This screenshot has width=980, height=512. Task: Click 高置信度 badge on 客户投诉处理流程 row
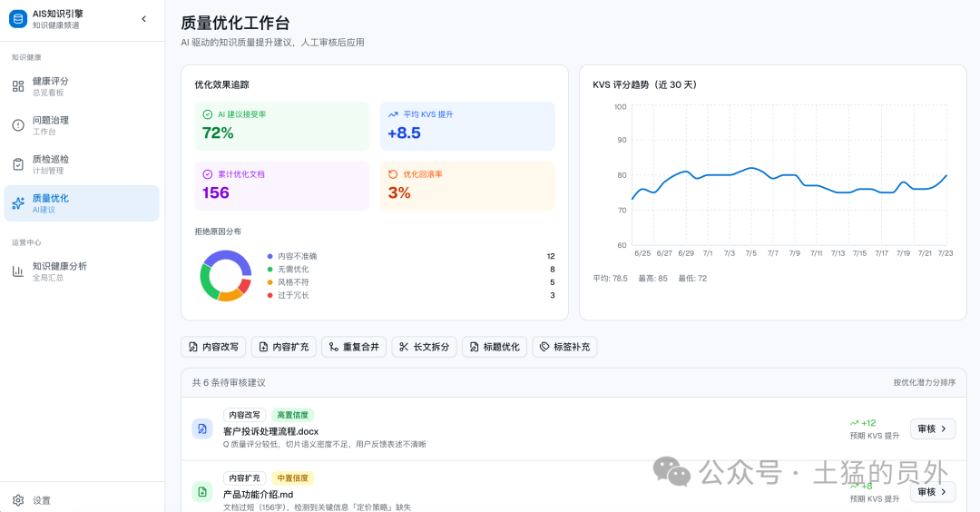click(292, 415)
